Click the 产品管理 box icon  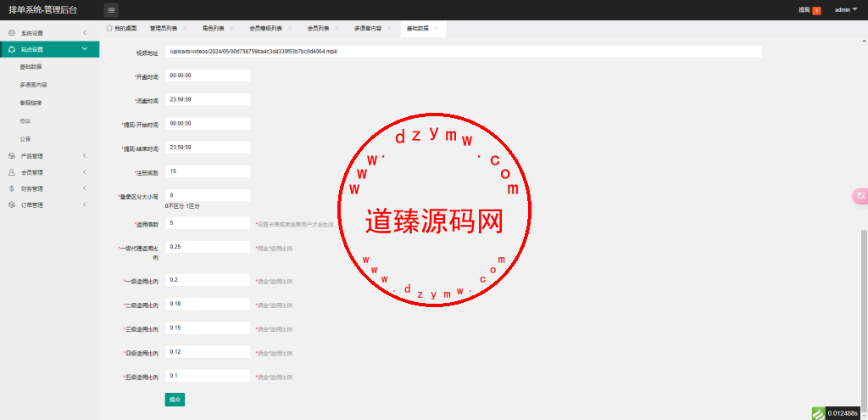click(12, 156)
